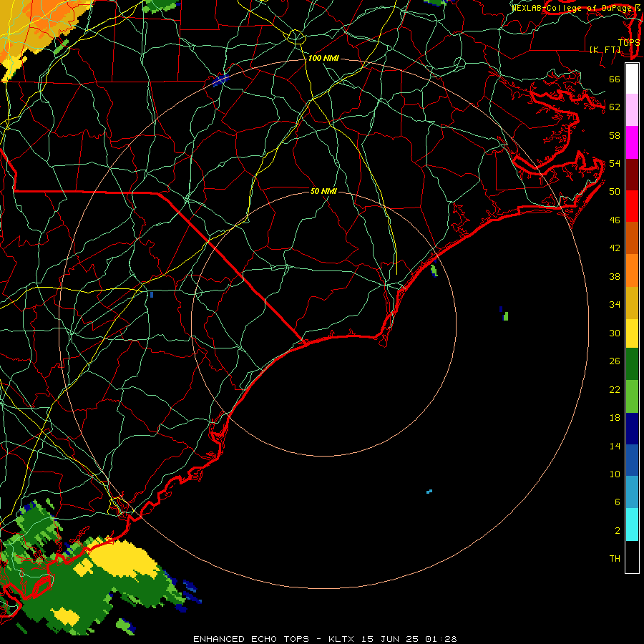Click the tiny light blue echo far offshore
This screenshot has width=644, height=644.
(x=429, y=491)
